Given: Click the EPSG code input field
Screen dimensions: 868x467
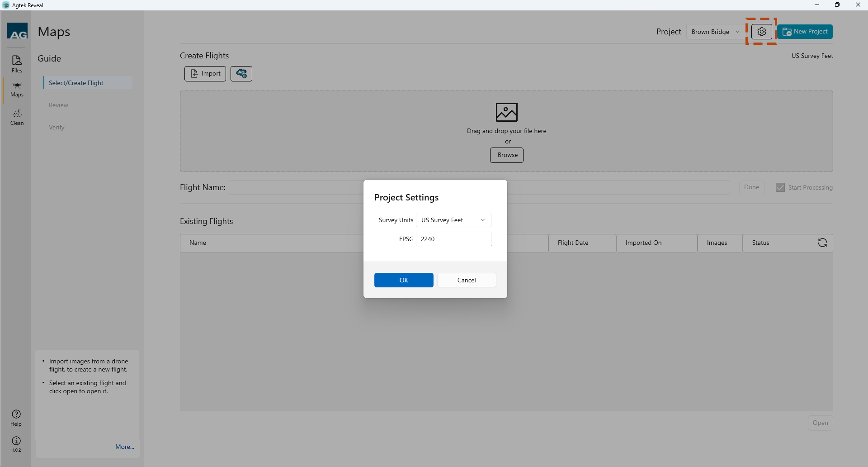Looking at the screenshot, I should [453, 239].
